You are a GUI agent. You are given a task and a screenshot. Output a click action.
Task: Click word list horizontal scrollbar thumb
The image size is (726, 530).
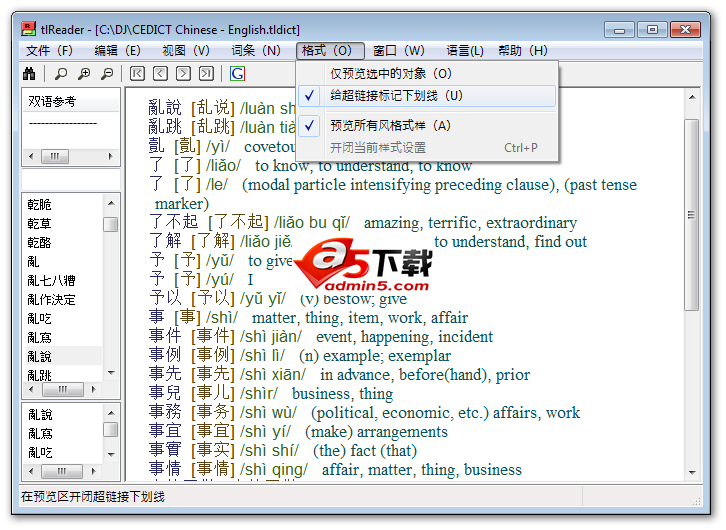click(63, 389)
